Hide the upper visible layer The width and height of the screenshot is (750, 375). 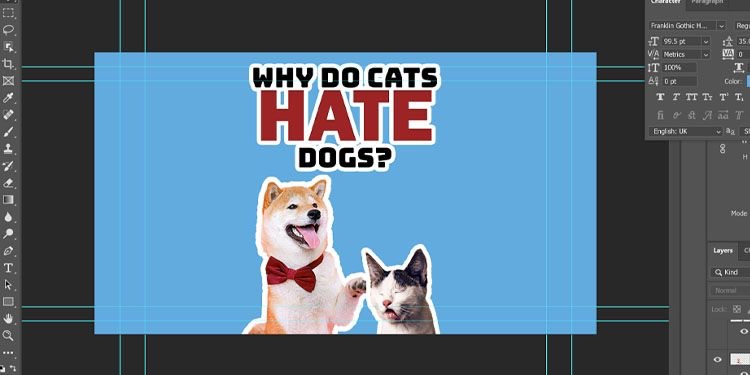coord(744,331)
